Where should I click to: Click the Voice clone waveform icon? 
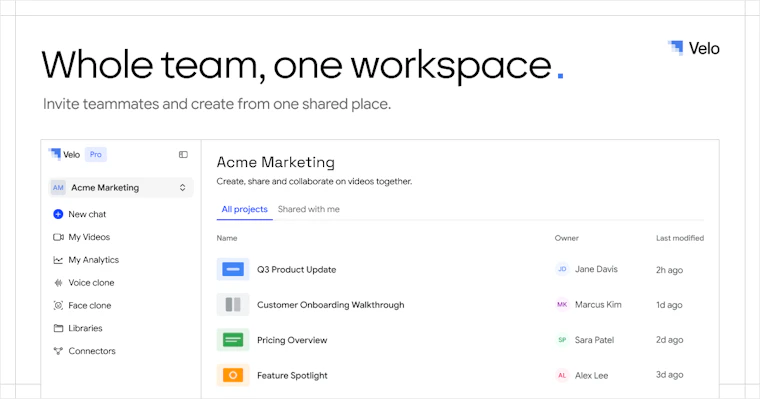pyautogui.click(x=58, y=283)
